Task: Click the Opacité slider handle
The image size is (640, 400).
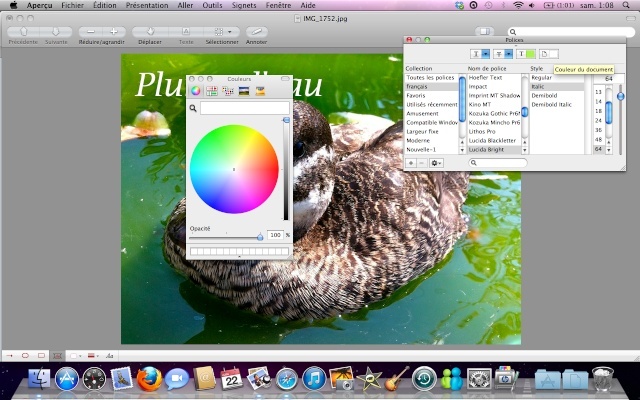Action: coord(260,235)
